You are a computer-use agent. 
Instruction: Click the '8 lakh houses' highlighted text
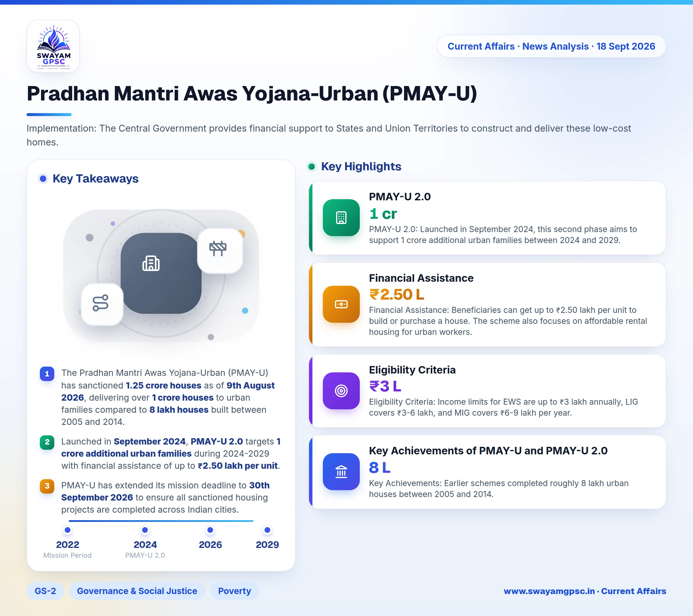[179, 410]
